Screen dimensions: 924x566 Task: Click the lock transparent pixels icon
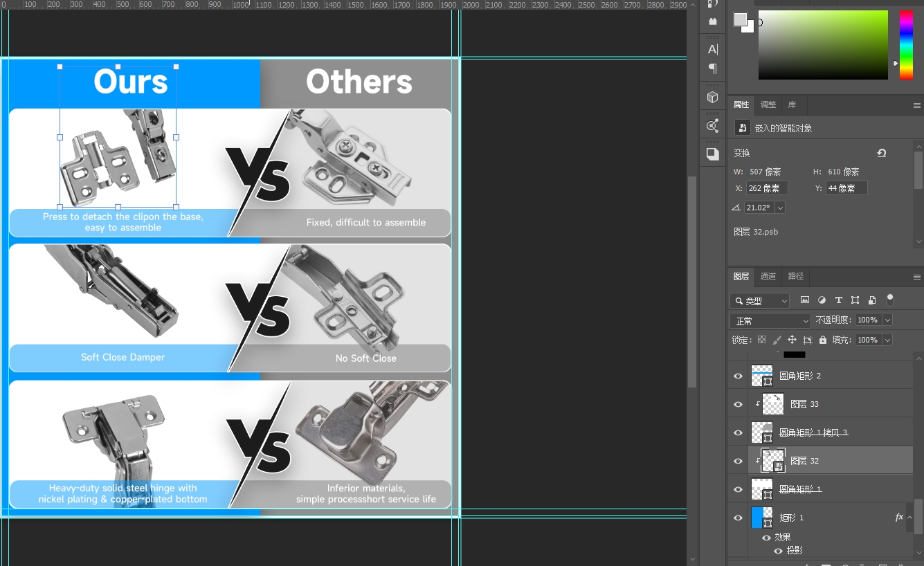761,340
